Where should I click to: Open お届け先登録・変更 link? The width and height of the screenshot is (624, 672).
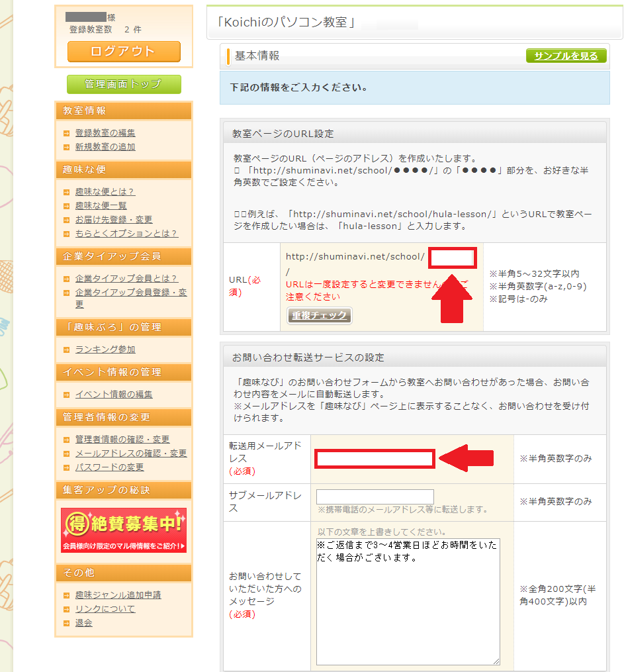pos(114,220)
